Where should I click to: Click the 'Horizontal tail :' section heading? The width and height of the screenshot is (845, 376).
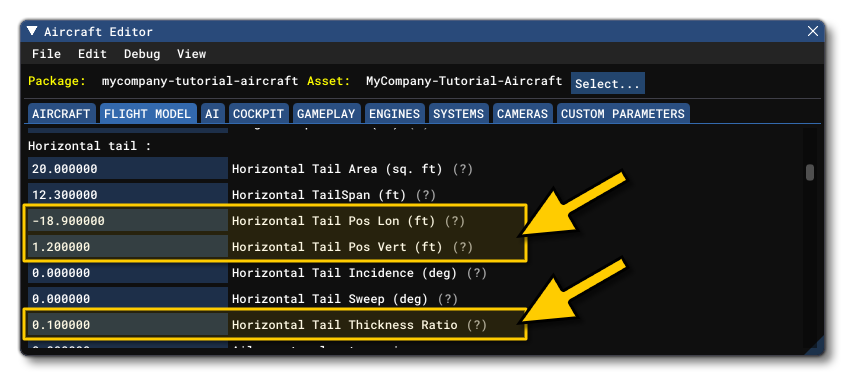point(89,146)
